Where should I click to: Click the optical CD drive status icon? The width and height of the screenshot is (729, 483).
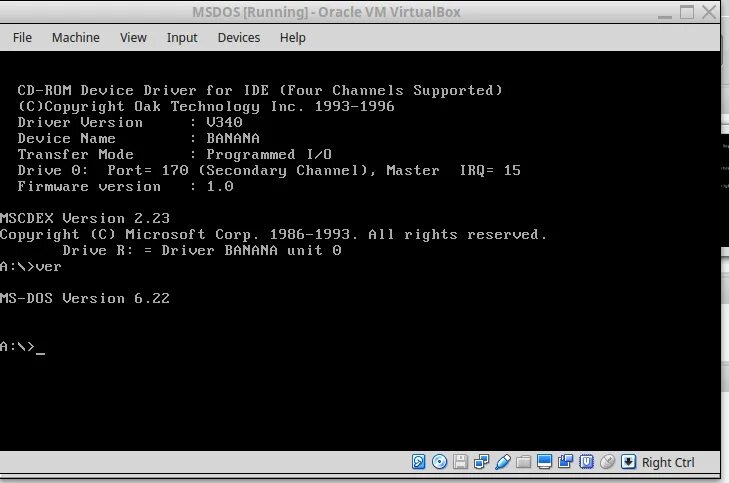tap(439, 462)
